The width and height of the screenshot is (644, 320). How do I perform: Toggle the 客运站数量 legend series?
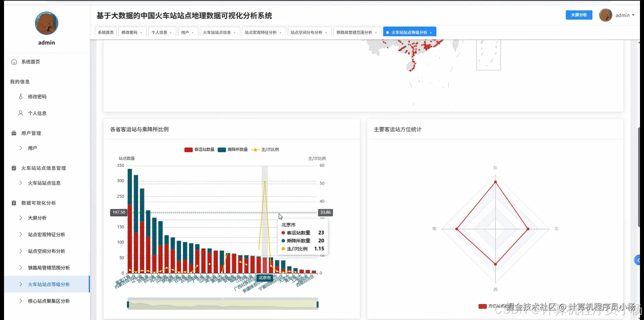(x=199, y=149)
